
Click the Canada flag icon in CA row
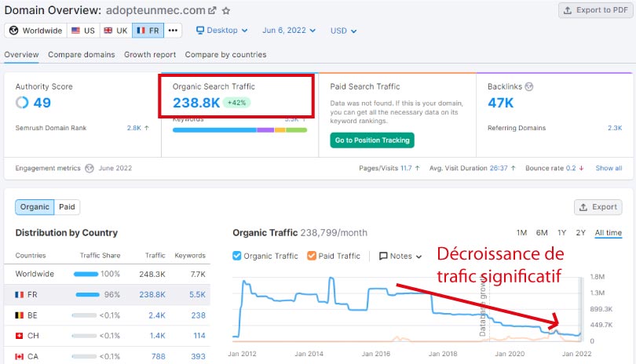19,357
